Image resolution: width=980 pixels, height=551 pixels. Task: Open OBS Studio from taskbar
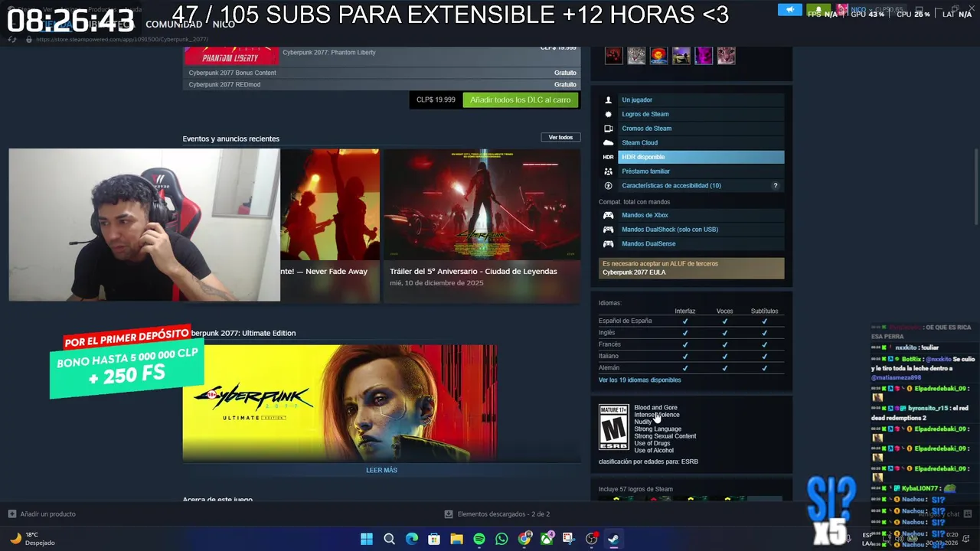click(591, 539)
